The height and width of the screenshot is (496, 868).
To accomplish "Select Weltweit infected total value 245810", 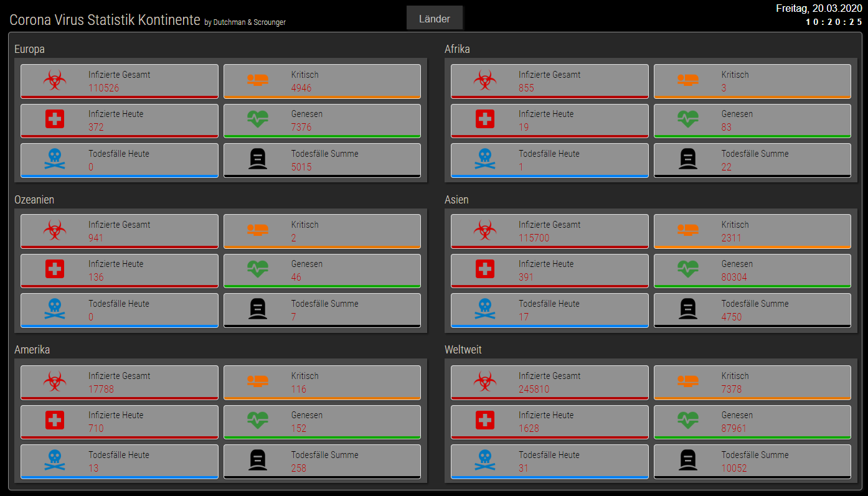I will click(x=534, y=389).
